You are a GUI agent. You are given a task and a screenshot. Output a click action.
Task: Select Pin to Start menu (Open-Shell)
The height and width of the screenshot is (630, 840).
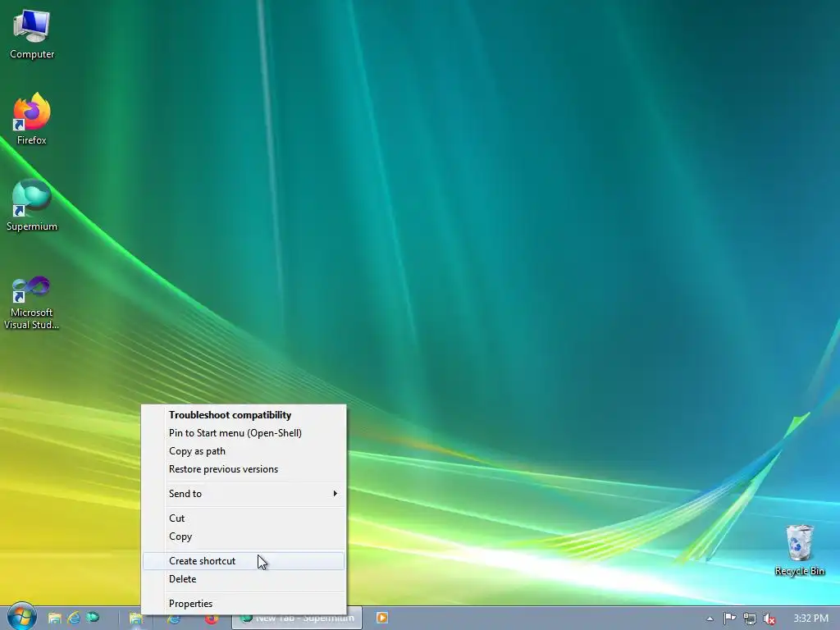[x=244, y=433]
